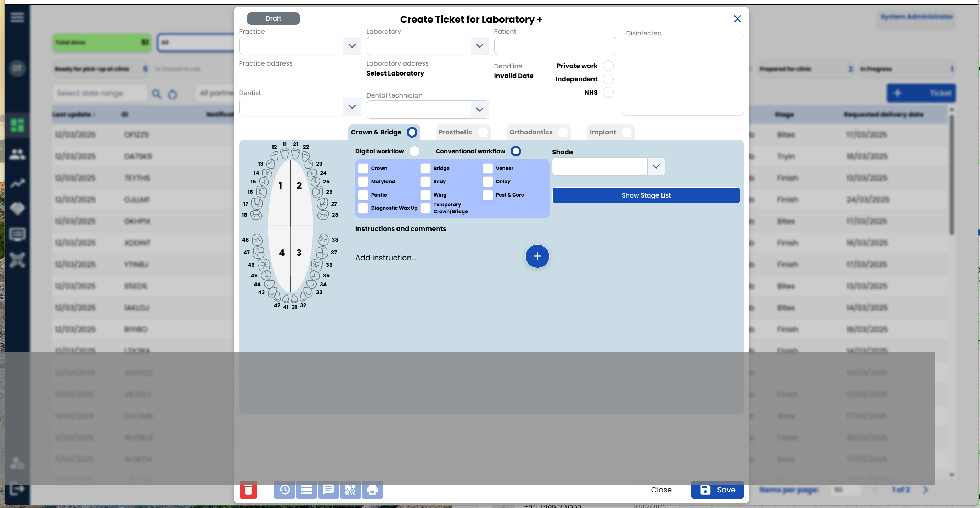Viewport: 980px width, 508px height.
Task: Open the Practice dropdown
Action: 351,46
